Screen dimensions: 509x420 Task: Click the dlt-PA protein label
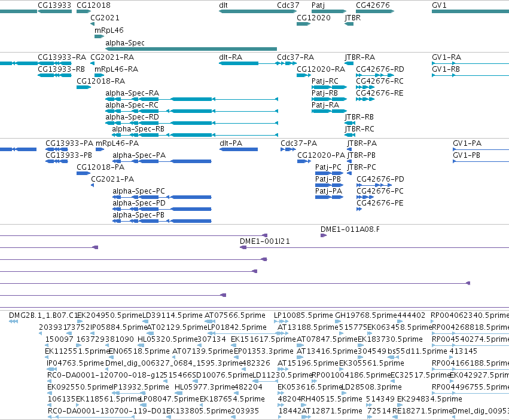click(x=231, y=143)
